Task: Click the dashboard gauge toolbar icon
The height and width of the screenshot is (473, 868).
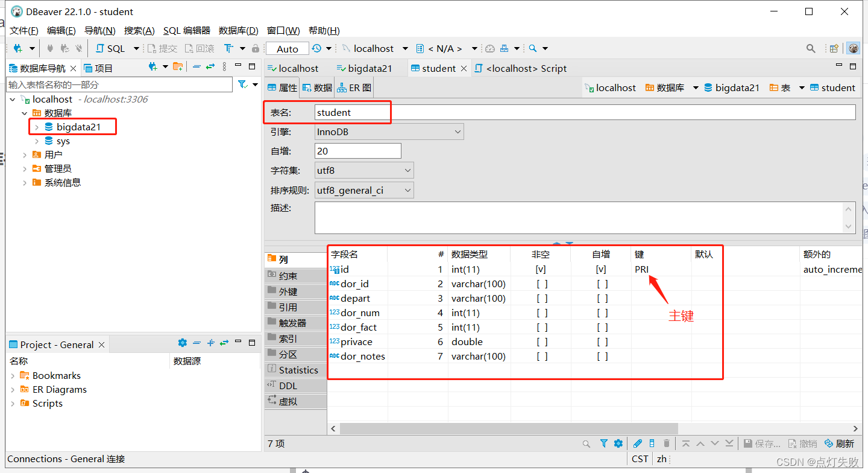Action: pos(490,48)
